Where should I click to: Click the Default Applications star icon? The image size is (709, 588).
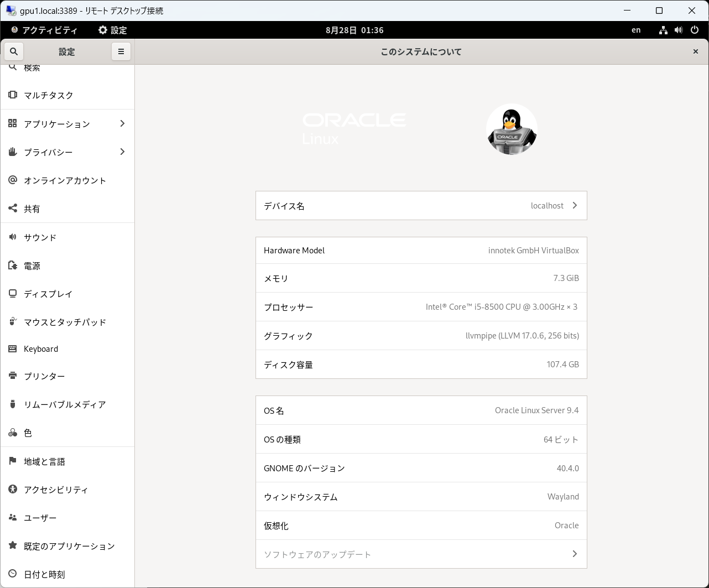point(13,546)
